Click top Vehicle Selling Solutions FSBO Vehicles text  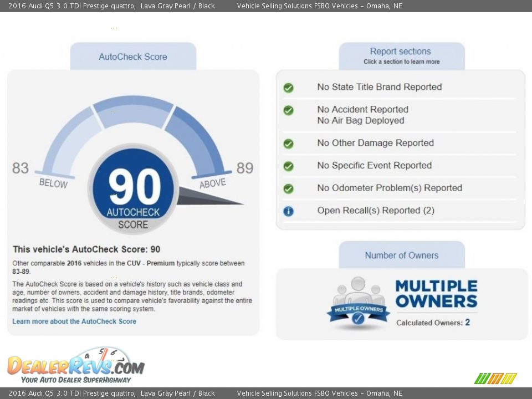[x=320, y=6]
